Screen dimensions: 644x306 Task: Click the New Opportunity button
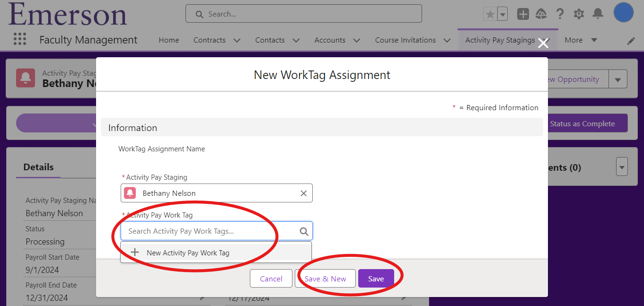[x=577, y=79]
